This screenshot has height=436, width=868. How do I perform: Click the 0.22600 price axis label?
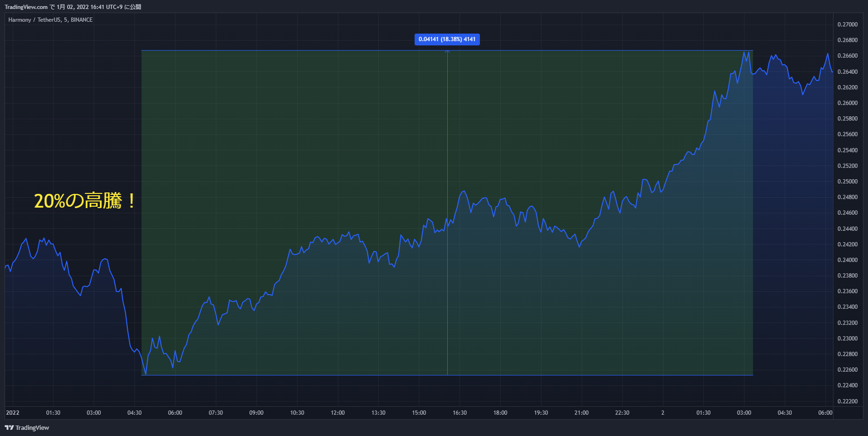[848, 370]
